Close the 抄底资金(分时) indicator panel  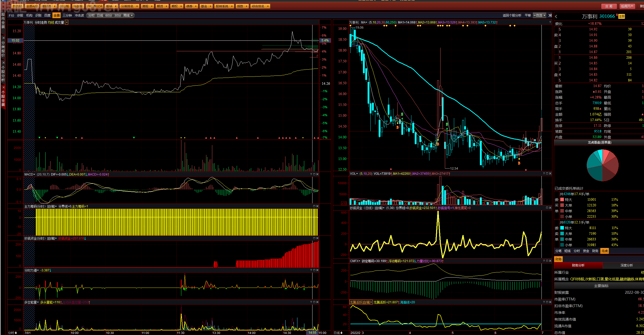coord(317,238)
